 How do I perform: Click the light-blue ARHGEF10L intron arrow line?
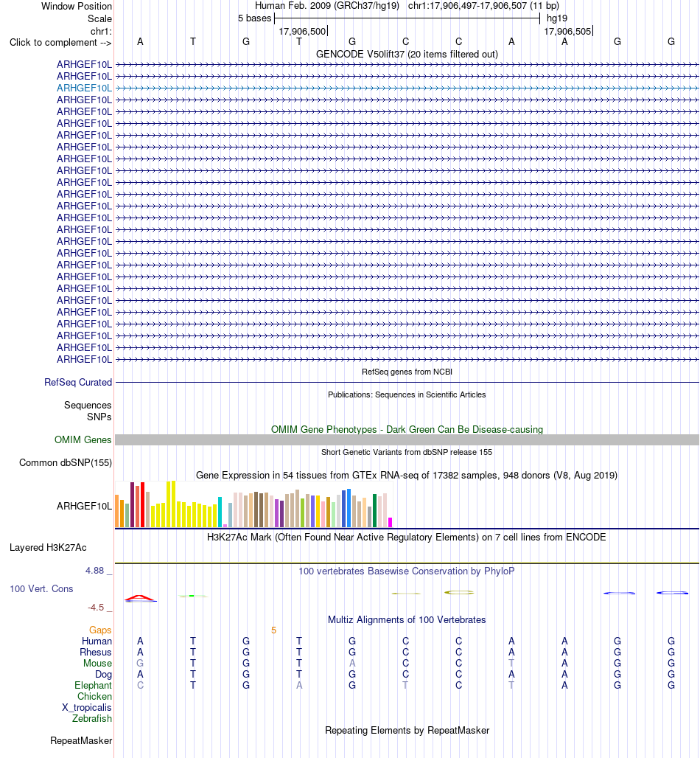pyautogui.click(x=407, y=88)
